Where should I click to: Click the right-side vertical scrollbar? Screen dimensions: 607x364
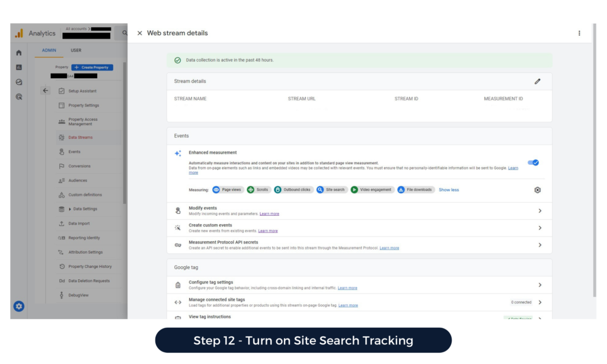(x=593, y=160)
